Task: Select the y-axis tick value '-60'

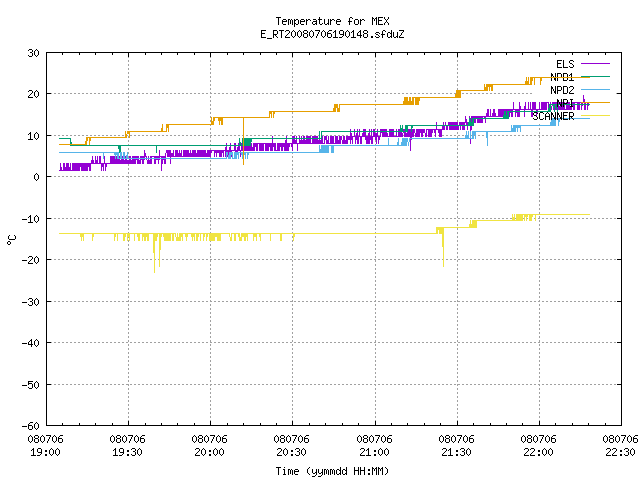Action: click(x=31, y=426)
